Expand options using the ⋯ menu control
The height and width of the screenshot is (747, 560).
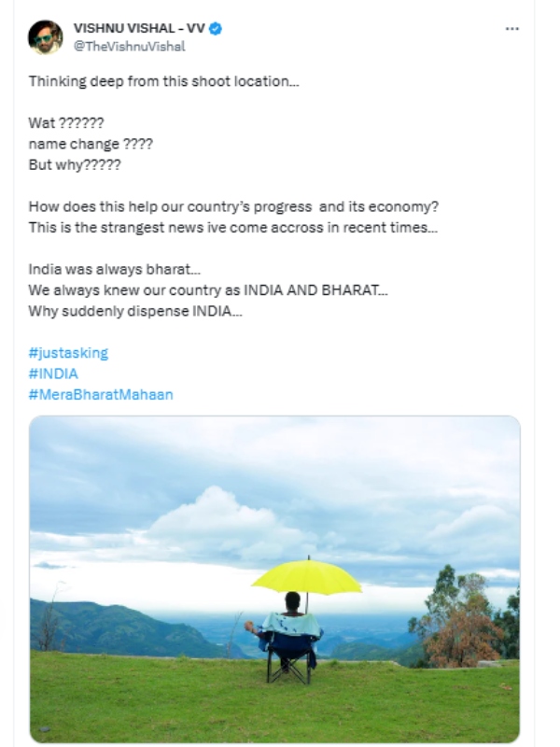click(x=511, y=29)
